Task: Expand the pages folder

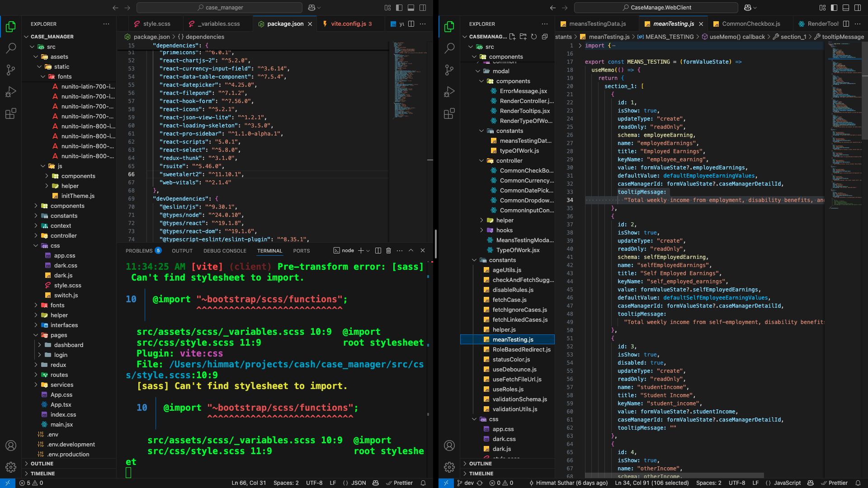Action: 58,335
